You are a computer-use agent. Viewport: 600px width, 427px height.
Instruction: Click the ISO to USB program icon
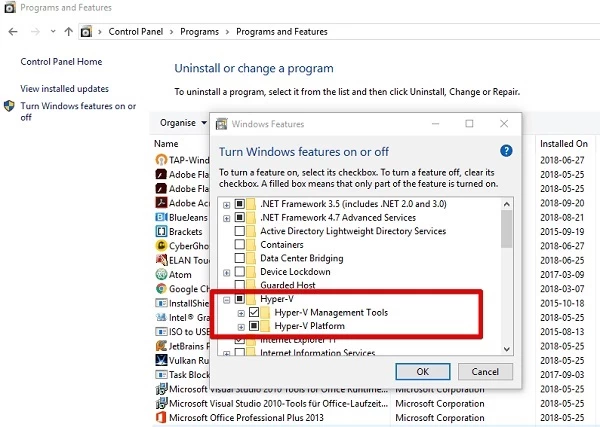coord(161,331)
